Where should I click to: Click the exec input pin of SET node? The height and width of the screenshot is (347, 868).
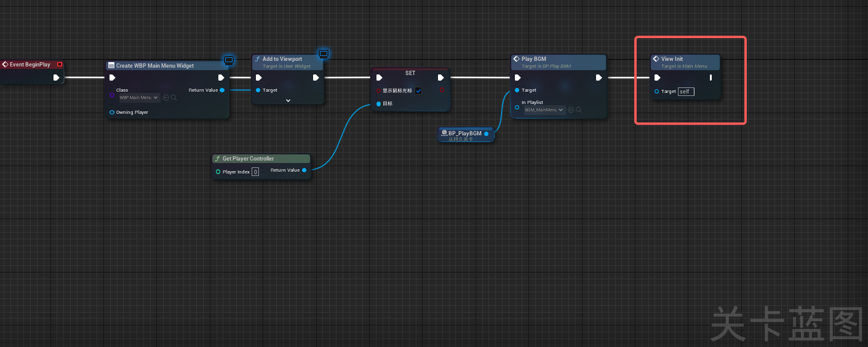tap(379, 78)
